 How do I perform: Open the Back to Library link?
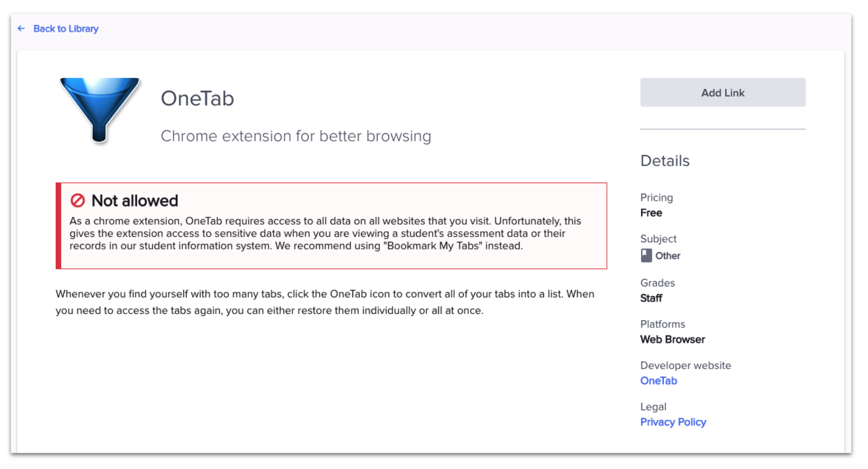tap(66, 29)
